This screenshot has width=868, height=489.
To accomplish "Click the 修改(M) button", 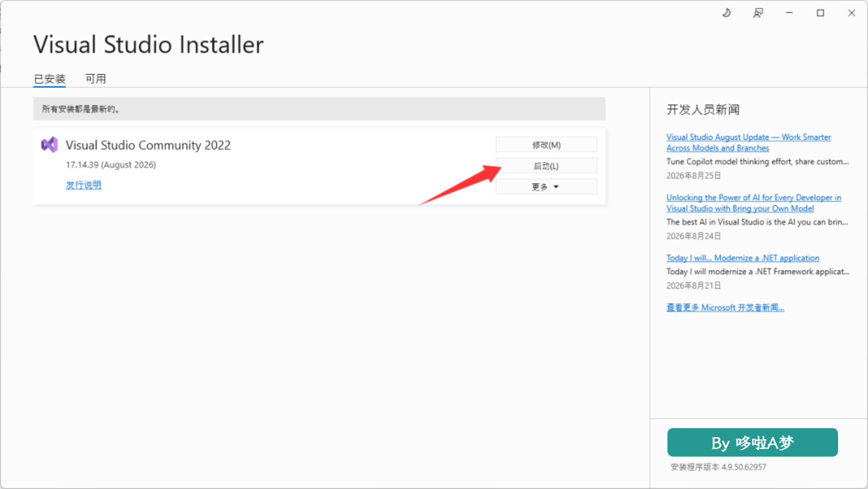I will [x=546, y=145].
